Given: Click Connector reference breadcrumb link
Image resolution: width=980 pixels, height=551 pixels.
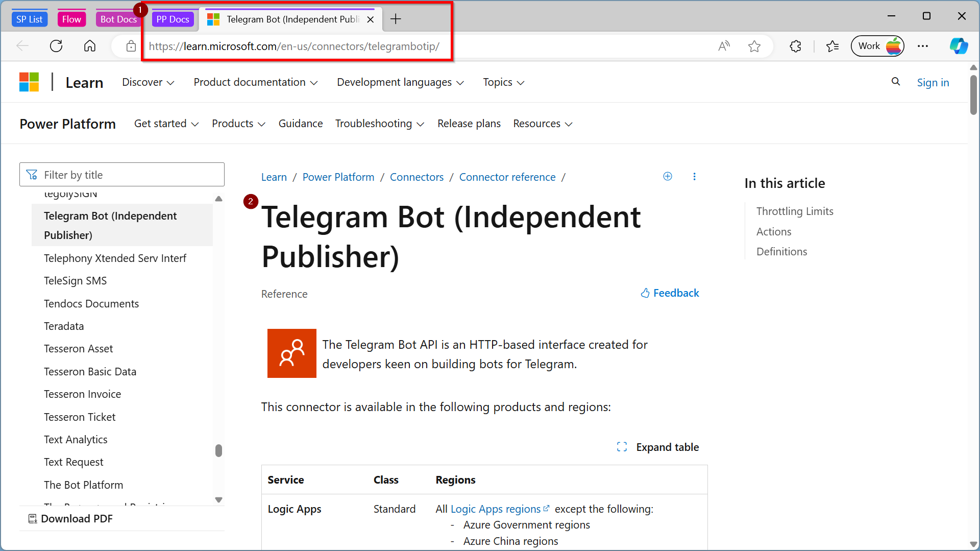Looking at the screenshot, I should (507, 177).
